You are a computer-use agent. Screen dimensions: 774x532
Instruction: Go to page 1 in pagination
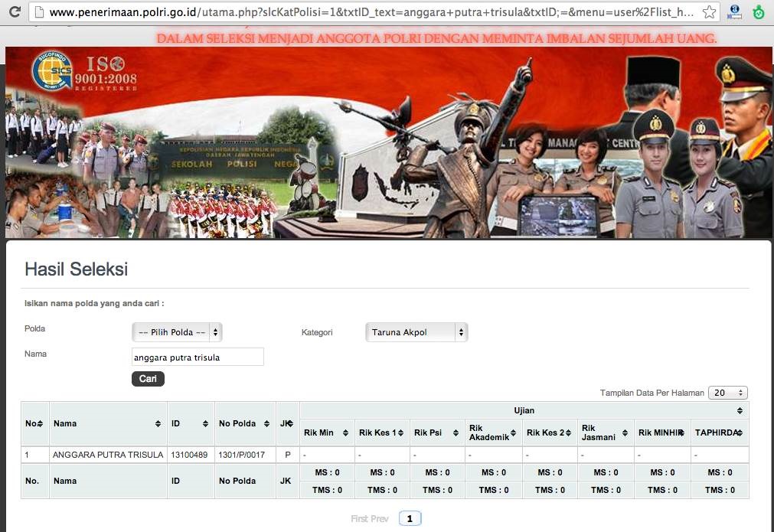[x=410, y=519]
